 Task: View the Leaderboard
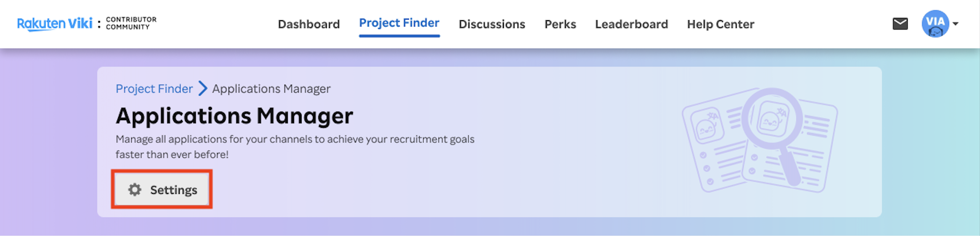[x=631, y=24]
